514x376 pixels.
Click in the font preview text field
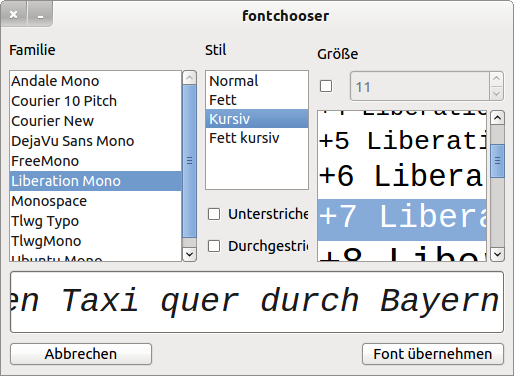click(x=257, y=302)
